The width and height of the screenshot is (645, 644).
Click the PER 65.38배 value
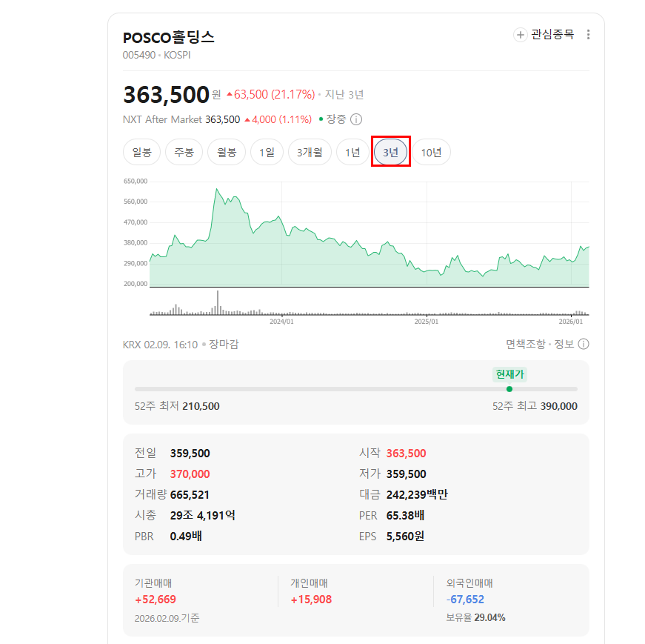click(x=405, y=516)
